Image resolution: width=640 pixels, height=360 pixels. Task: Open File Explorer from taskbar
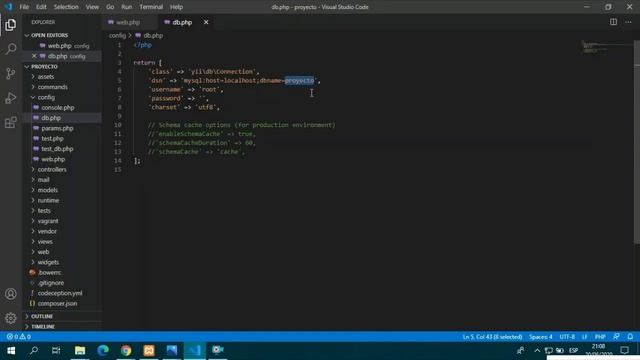pos(80,350)
